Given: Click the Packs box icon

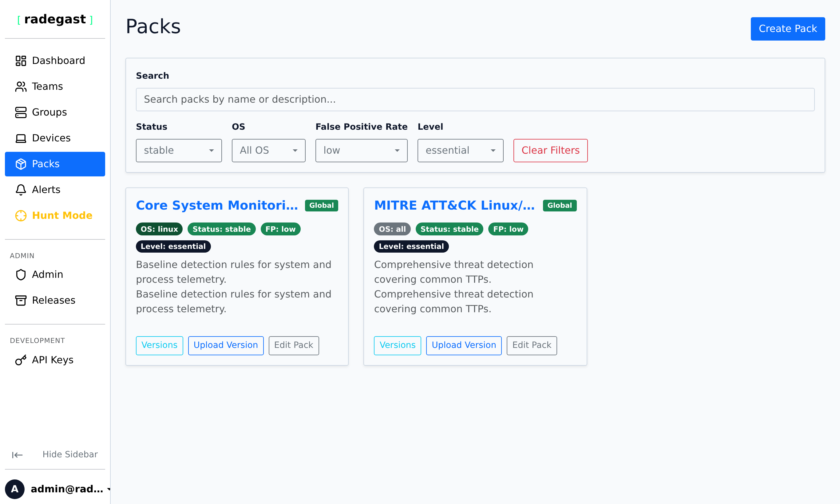Looking at the screenshot, I should pyautogui.click(x=21, y=164).
